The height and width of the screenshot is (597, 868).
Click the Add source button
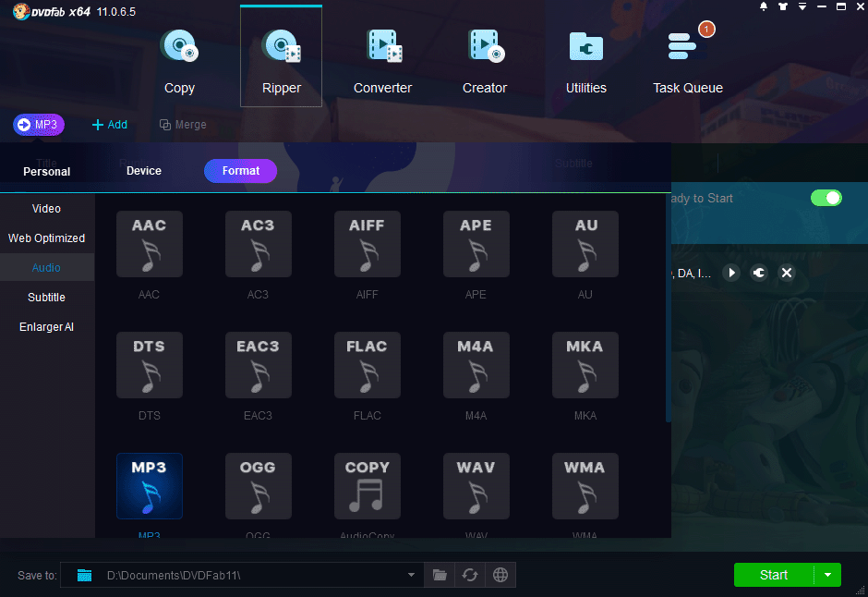pyautogui.click(x=110, y=125)
